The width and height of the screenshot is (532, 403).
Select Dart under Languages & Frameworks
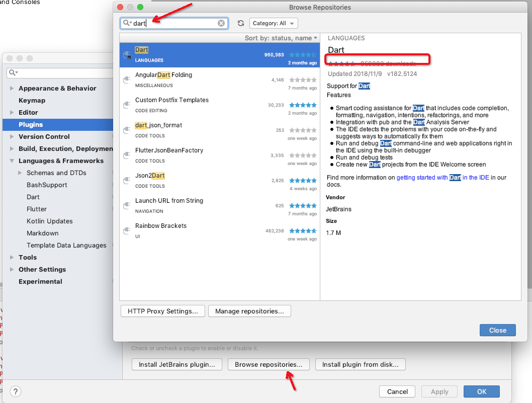pyautogui.click(x=33, y=197)
